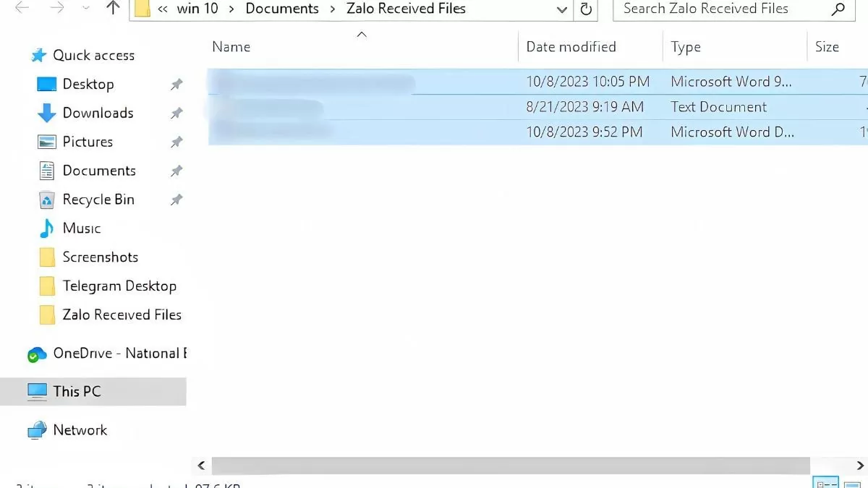Select OneDrive cloud icon in sidebar
Image resolution: width=868 pixels, height=488 pixels.
pos(37,354)
